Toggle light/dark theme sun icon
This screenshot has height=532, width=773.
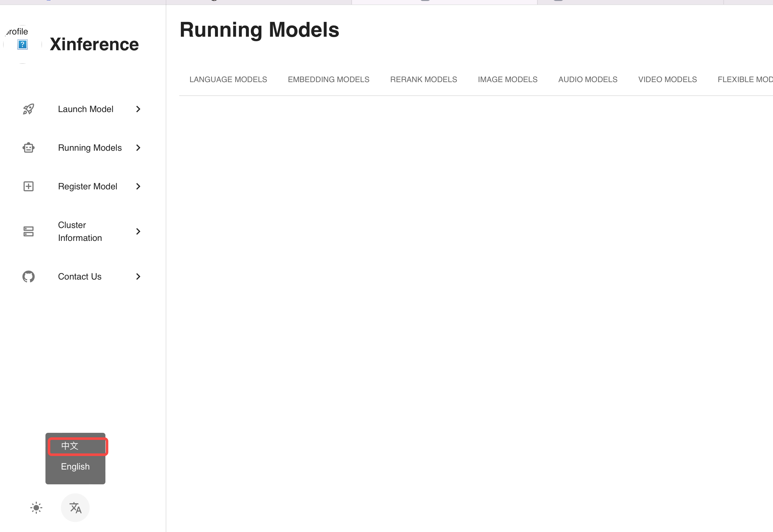pos(36,508)
